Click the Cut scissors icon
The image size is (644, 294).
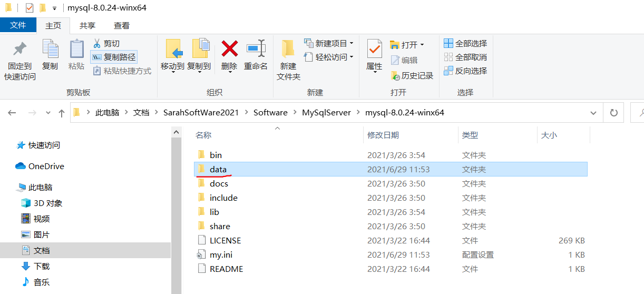click(97, 44)
